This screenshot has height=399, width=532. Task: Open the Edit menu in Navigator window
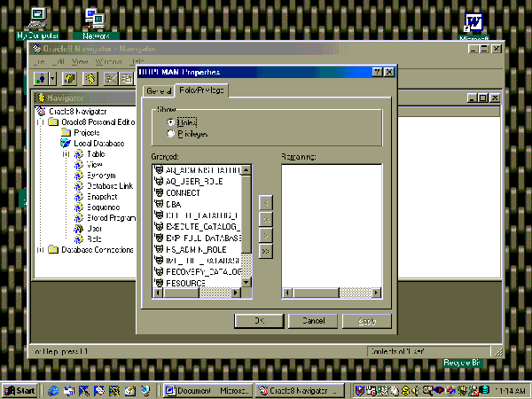tap(59, 62)
